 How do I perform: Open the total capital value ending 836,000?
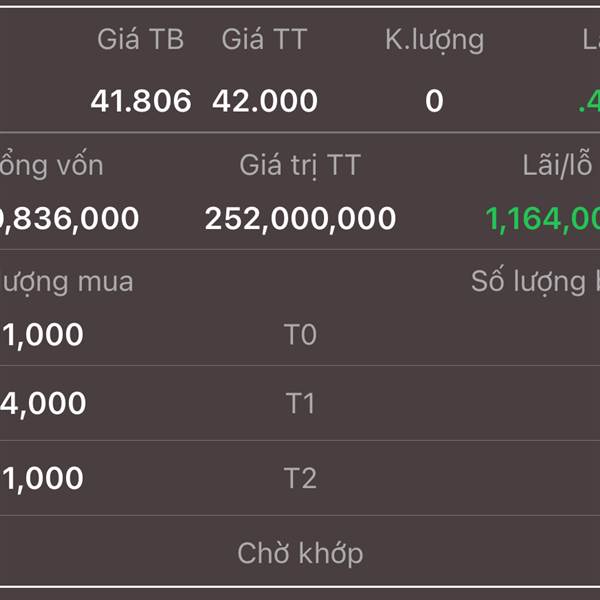[69, 219]
